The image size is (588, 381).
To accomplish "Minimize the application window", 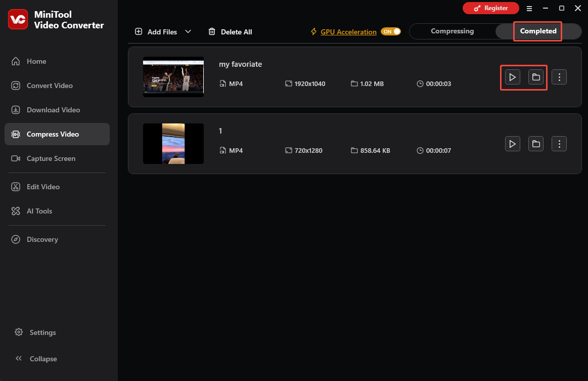I will coord(545,8).
